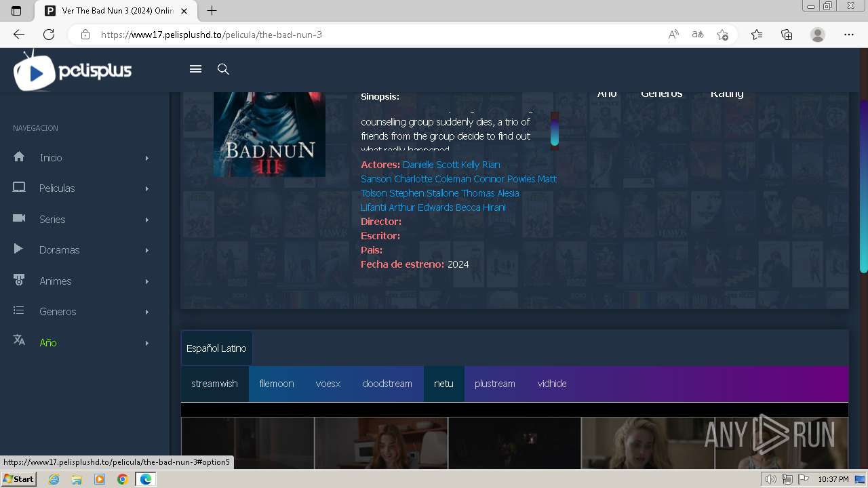Open the tab actions menu icon

point(16,11)
